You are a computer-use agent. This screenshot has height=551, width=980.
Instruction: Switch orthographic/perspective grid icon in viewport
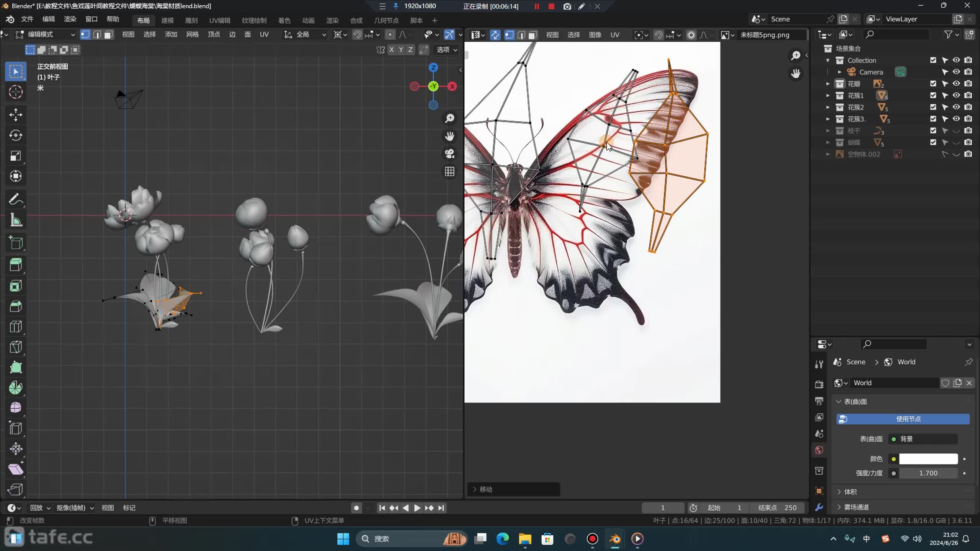tap(449, 171)
